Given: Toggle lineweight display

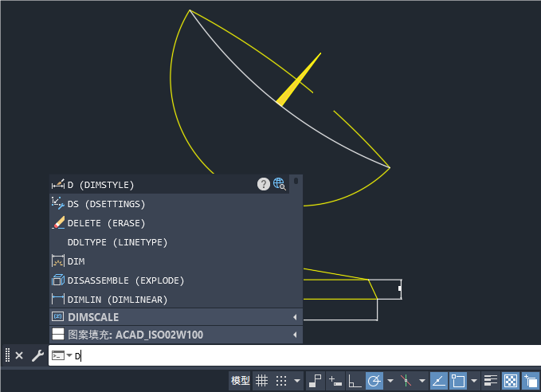Looking at the screenshot, I should click(490, 381).
